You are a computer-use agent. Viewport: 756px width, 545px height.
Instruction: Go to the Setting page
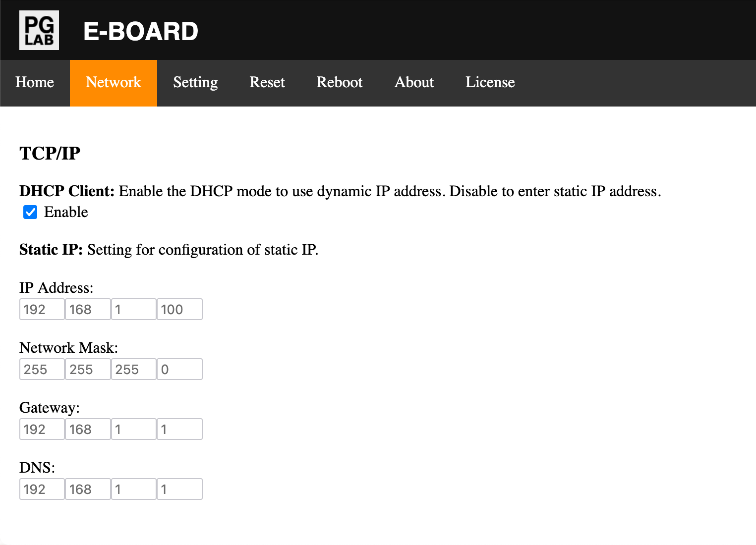click(x=195, y=83)
